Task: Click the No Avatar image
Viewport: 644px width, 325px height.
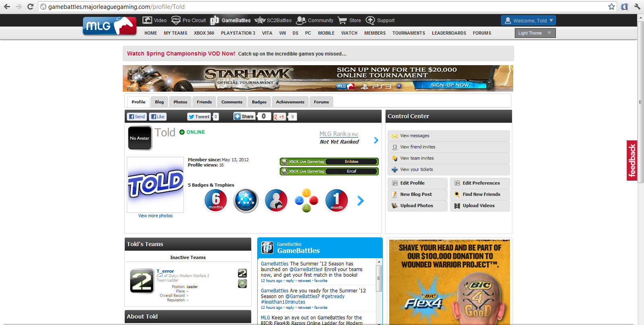Action: pos(140,138)
